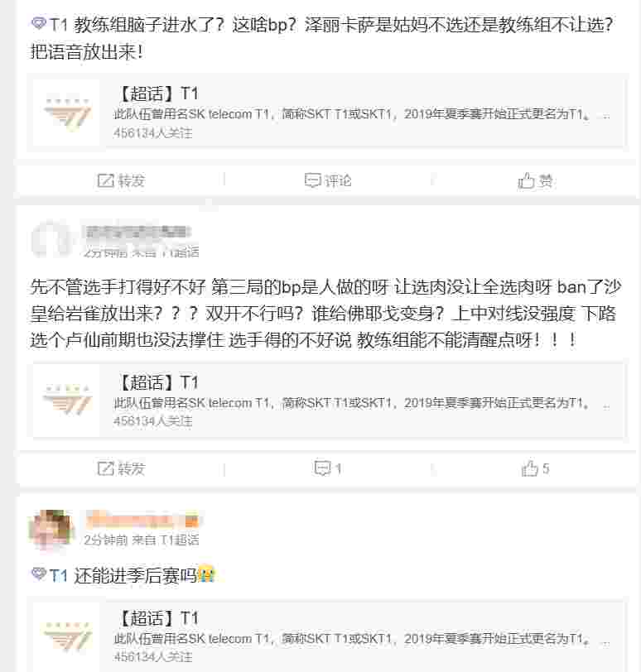Open the comment icon on the first post
This screenshot has width=641, height=672.
312,180
